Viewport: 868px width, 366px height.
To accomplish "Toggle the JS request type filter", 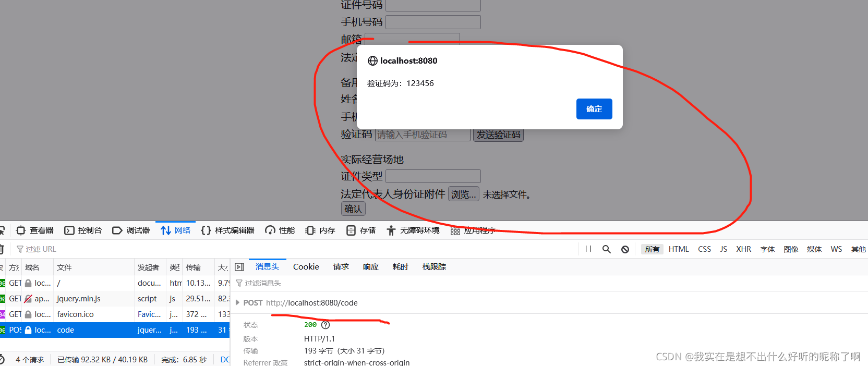I will click(724, 249).
